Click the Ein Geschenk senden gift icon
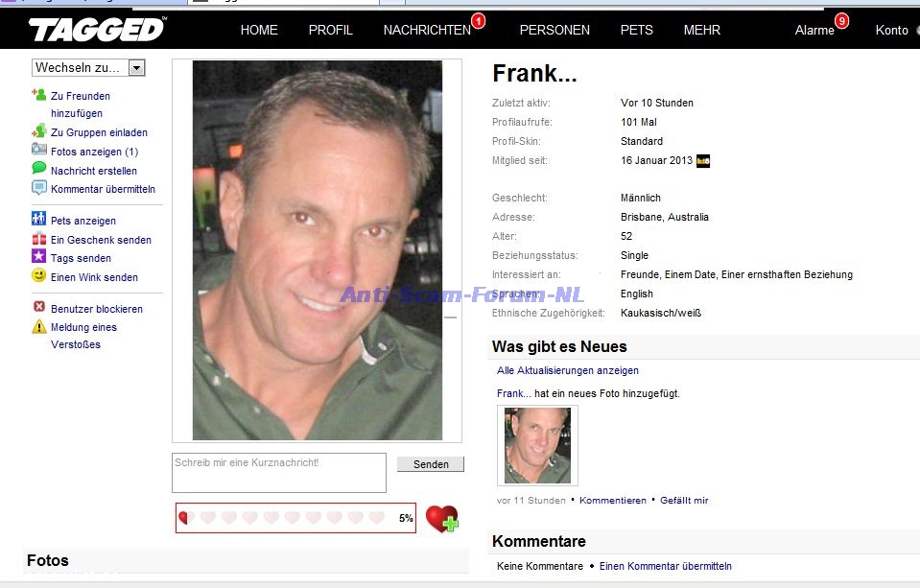The width and height of the screenshot is (920, 588). click(x=38, y=238)
